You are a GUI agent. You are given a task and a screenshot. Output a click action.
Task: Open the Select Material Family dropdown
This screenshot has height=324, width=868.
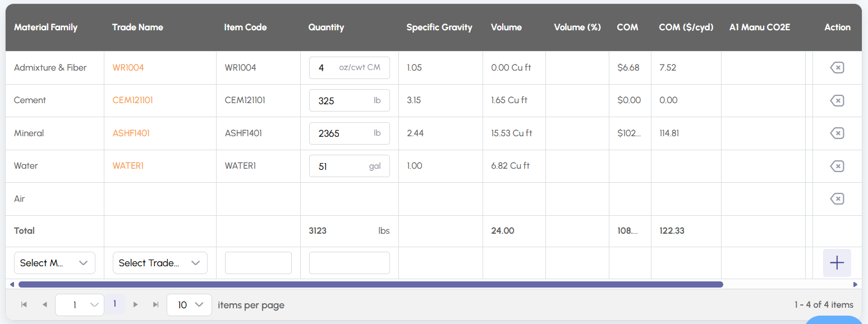point(54,263)
